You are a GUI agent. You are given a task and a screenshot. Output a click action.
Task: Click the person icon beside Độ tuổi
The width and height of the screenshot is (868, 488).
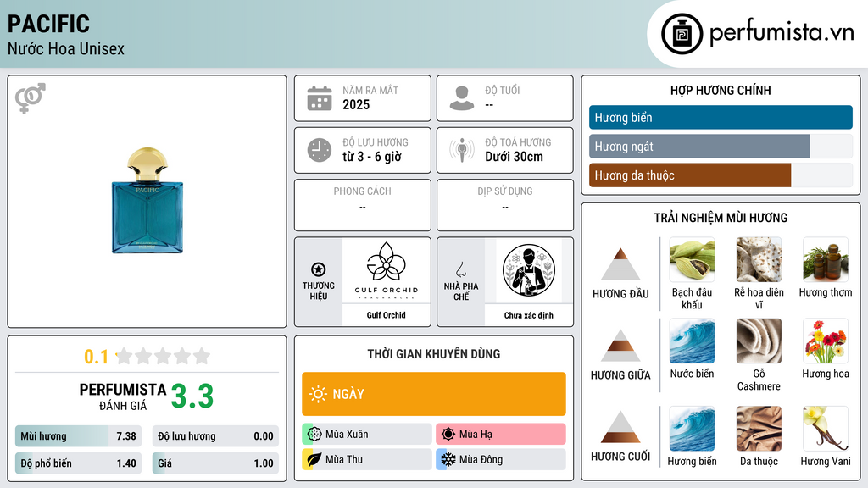point(462,98)
